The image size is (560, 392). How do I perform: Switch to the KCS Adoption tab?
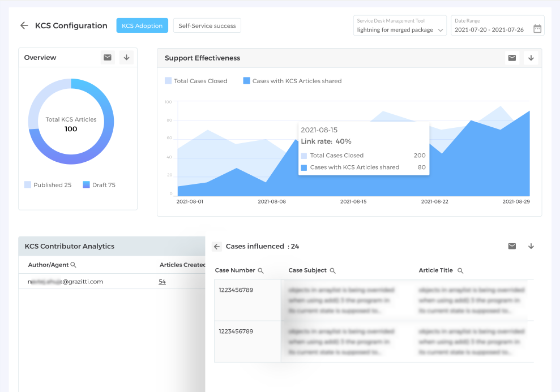[142, 25]
